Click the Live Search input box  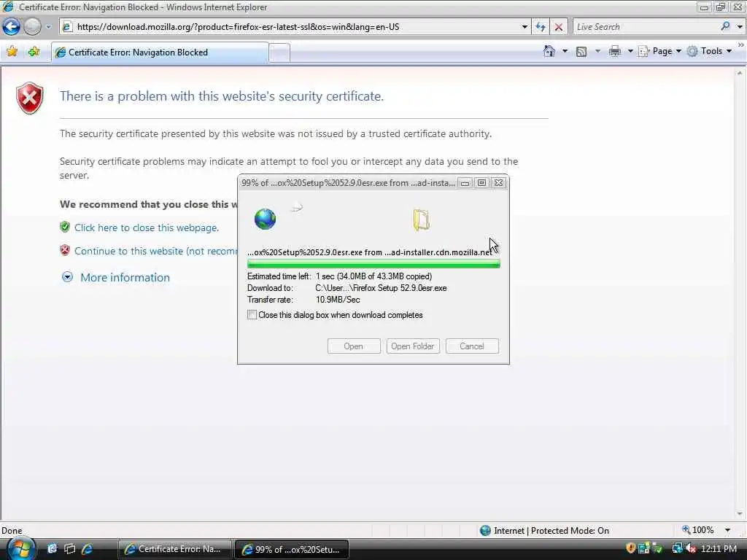(646, 27)
